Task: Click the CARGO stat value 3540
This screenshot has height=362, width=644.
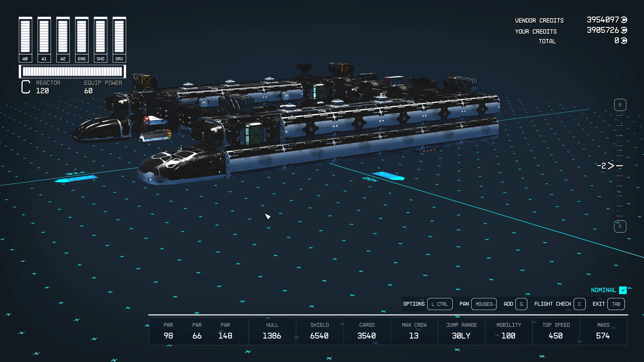Action: coord(366,336)
